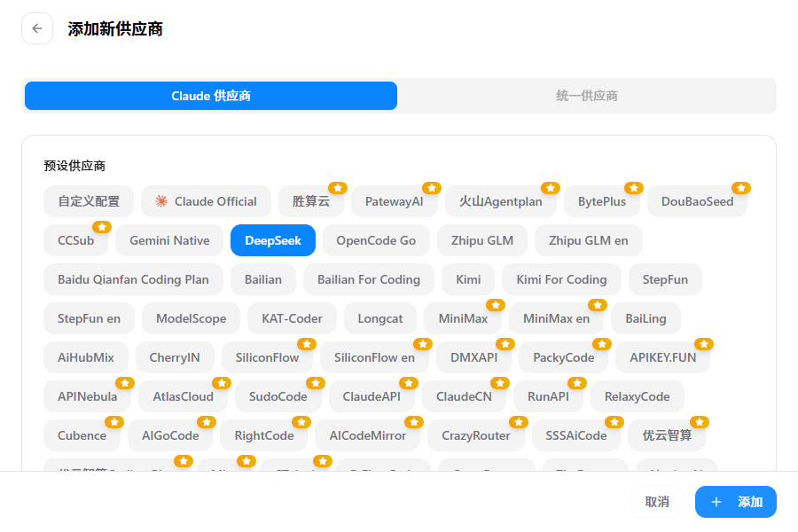Select MiniMax provider

pos(463,318)
